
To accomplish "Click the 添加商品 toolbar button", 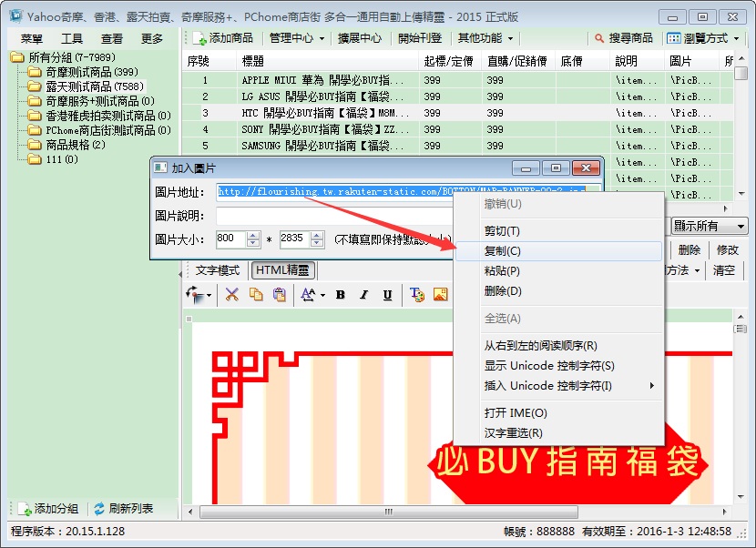I will point(223,38).
